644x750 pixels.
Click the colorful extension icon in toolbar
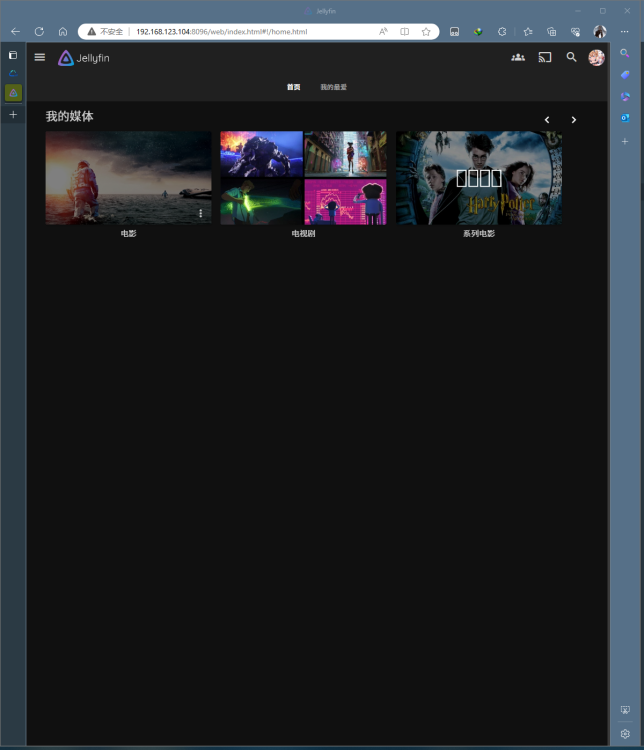click(x=478, y=32)
